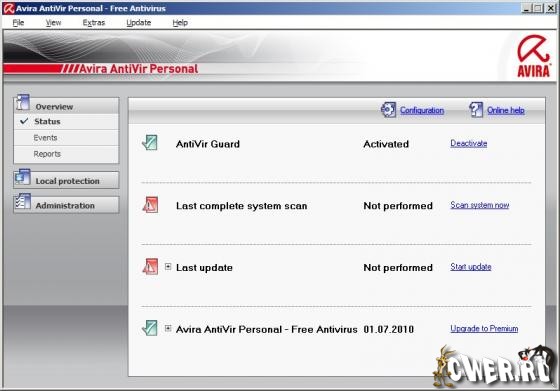Click the Avira umbrella logo at top right
The image size is (560, 391).
click(x=534, y=56)
